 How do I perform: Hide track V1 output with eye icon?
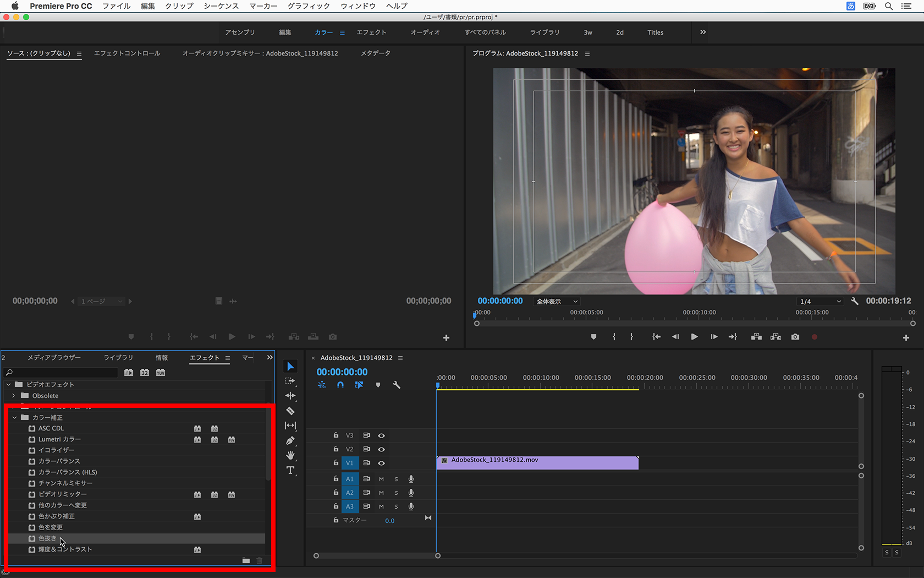pyautogui.click(x=381, y=463)
